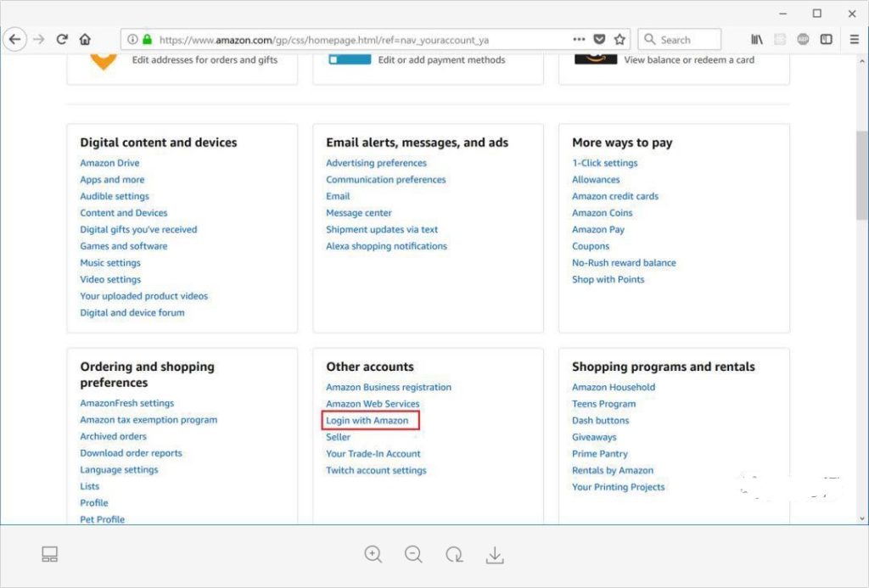Open Amazon credit cards link
This screenshot has width=869, height=588.
click(x=615, y=196)
